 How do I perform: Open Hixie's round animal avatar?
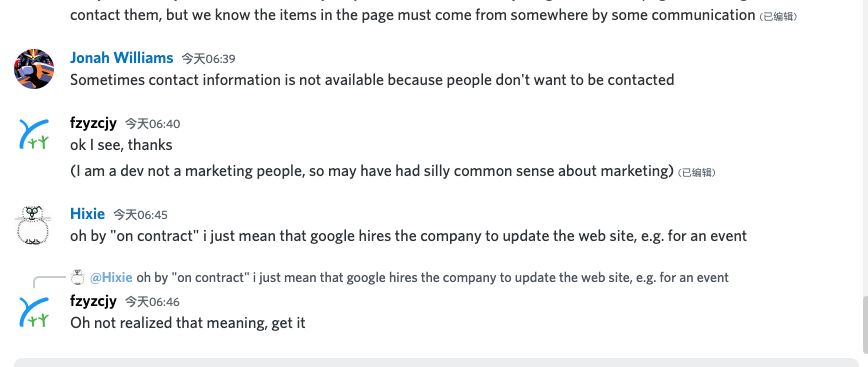click(x=34, y=225)
